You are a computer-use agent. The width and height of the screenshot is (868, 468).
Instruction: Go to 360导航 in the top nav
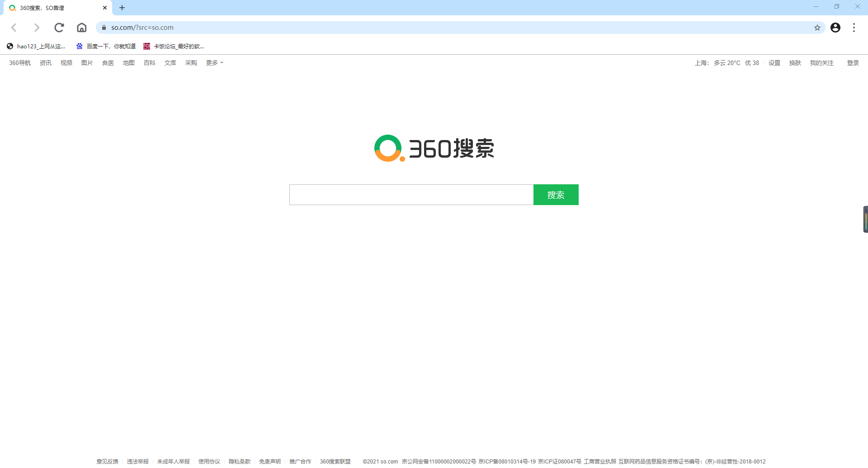point(20,63)
